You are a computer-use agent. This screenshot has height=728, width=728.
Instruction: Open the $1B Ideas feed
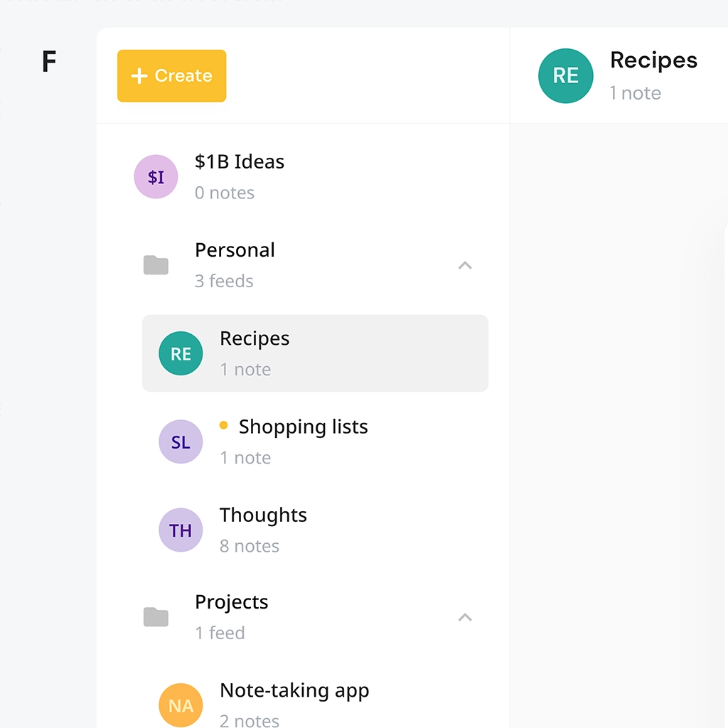point(240,162)
